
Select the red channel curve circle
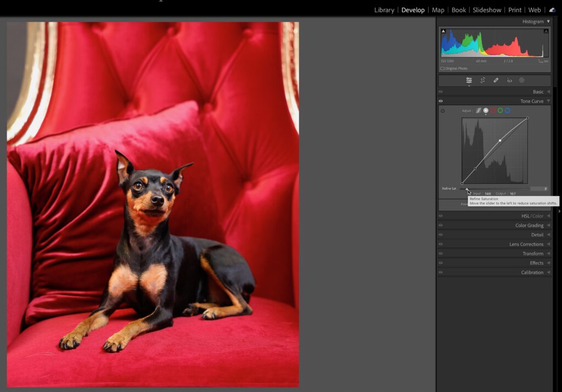(493, 110)
